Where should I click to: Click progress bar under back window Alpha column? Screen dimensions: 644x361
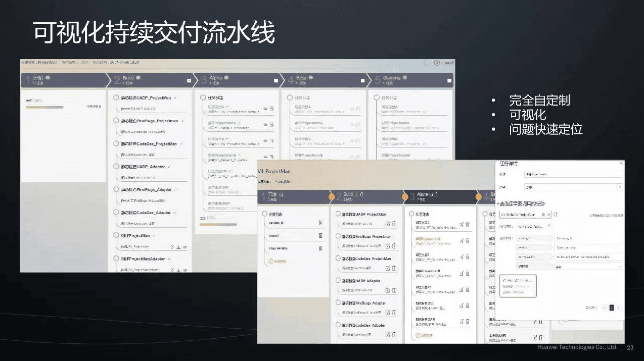pos(218,224)
